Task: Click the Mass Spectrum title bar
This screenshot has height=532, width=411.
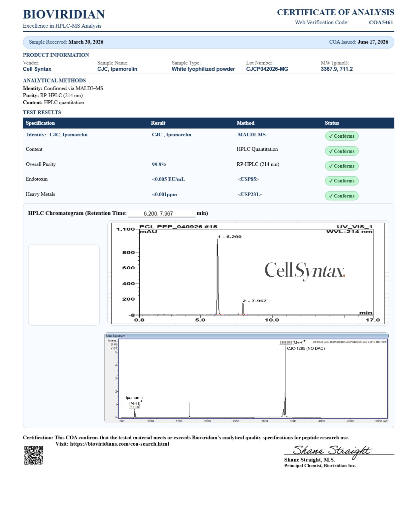Action: pyautogui.click(x=246, y=336)
